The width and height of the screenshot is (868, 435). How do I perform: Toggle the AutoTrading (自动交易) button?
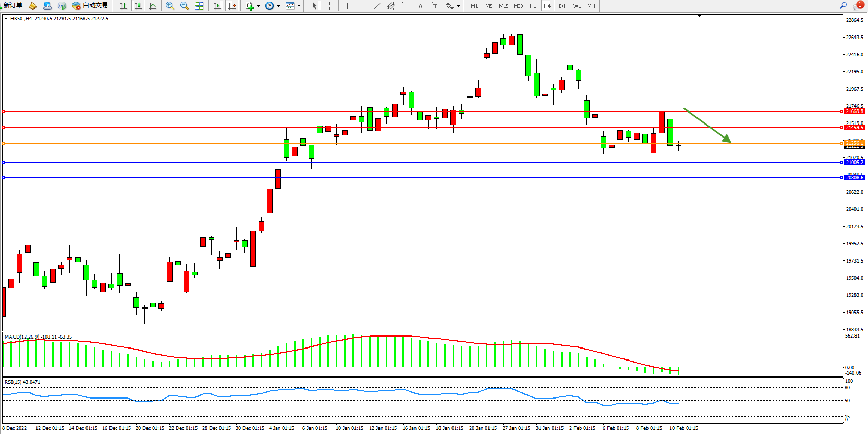coord(90,6)
